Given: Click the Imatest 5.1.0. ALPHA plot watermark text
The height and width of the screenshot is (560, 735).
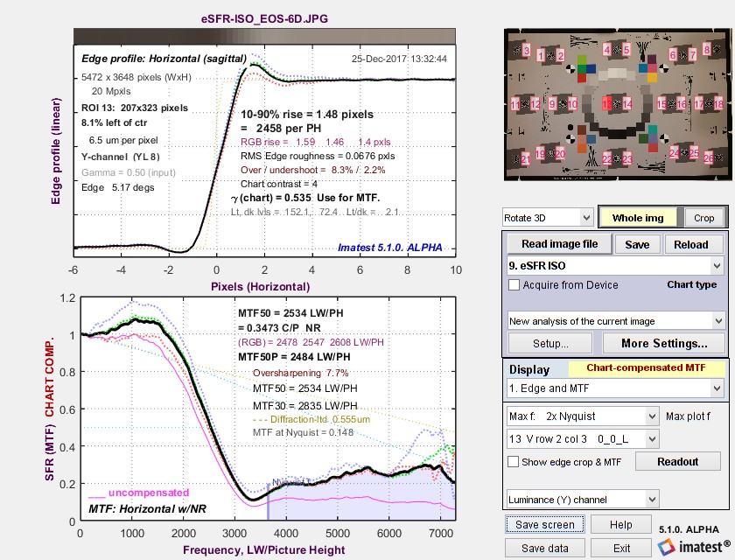Looking at the screenshot, I should pos(390,248).
